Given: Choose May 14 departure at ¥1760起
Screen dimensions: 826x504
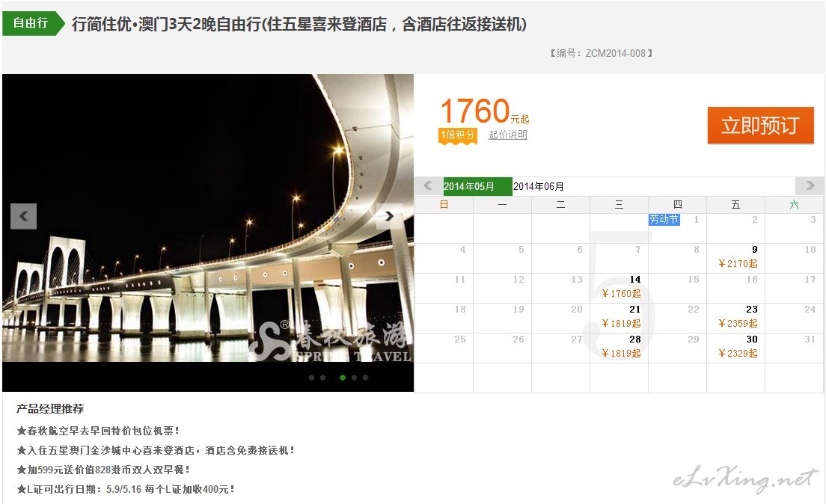Looking at the screenshot, I should coord(619,288).
